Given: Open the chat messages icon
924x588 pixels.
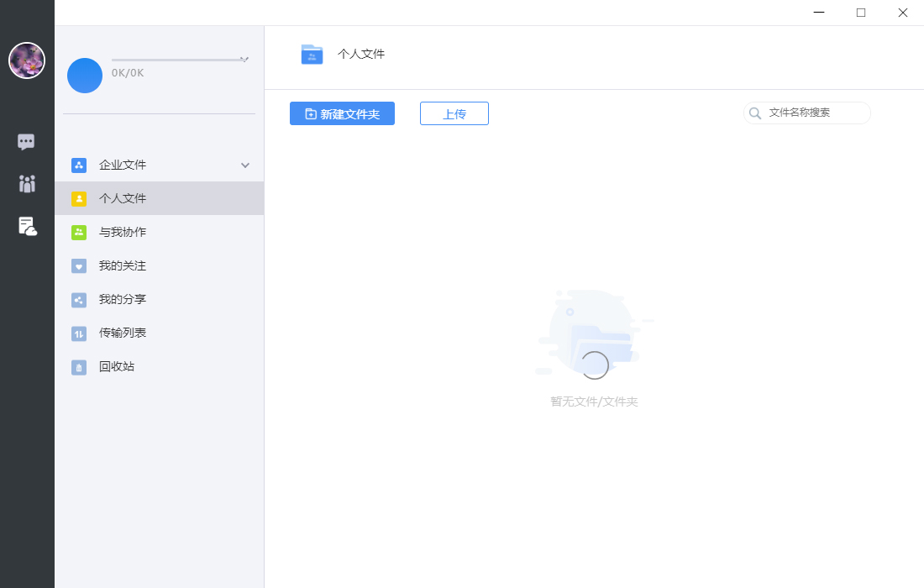Looking at the screenshot, I should 26,141.
